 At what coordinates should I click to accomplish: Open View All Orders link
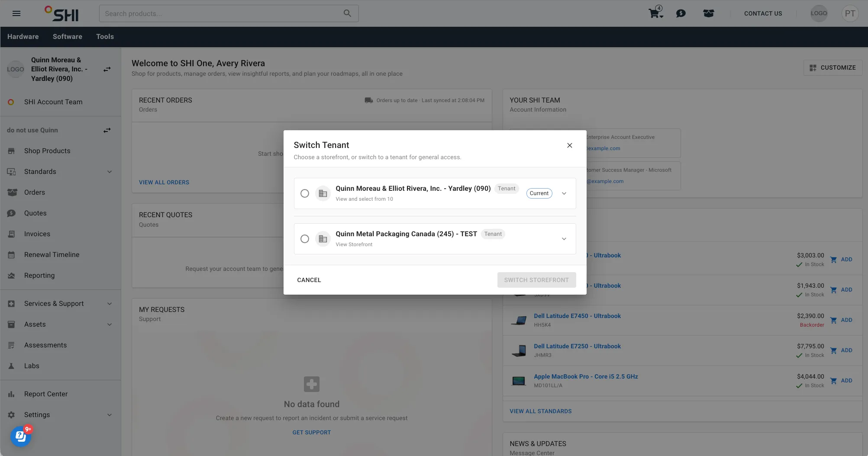click(164, 183)
